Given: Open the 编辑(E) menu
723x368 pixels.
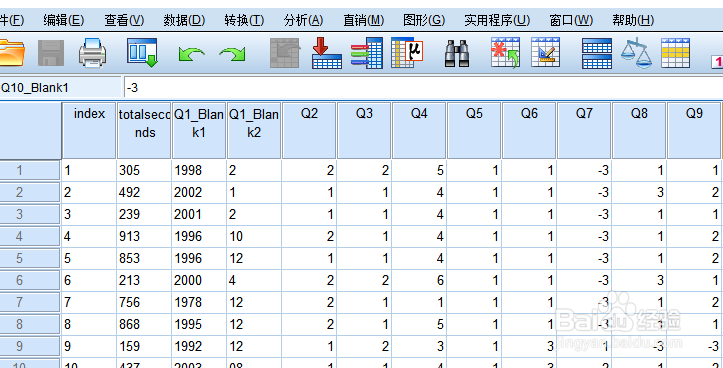Looking at the screenshot, I should tap(64, 20).
